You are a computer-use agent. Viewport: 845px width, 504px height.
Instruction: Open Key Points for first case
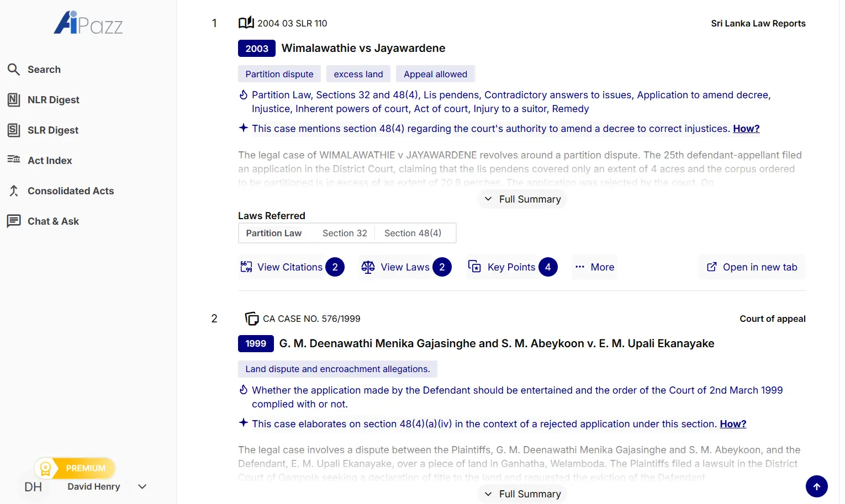511,267
